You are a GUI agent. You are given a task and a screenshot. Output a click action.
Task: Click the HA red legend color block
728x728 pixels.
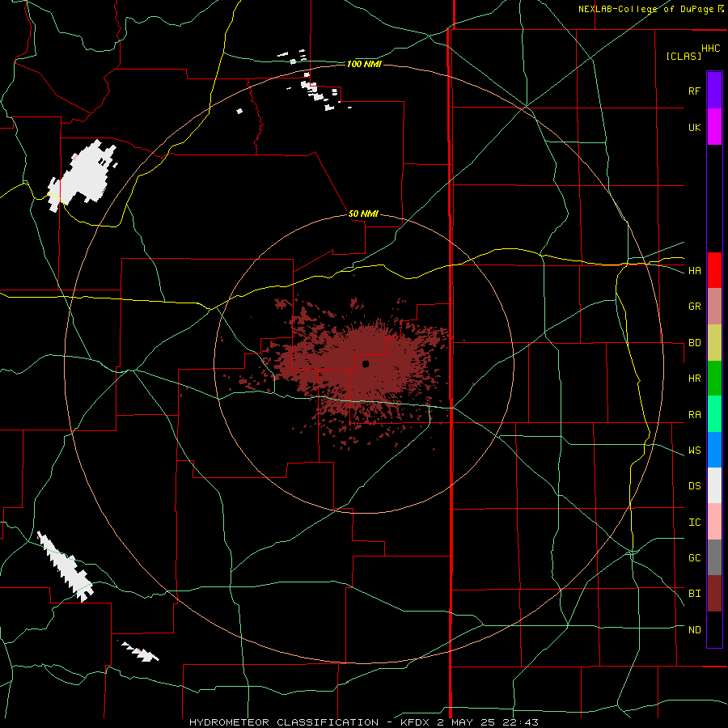(714, 270)
